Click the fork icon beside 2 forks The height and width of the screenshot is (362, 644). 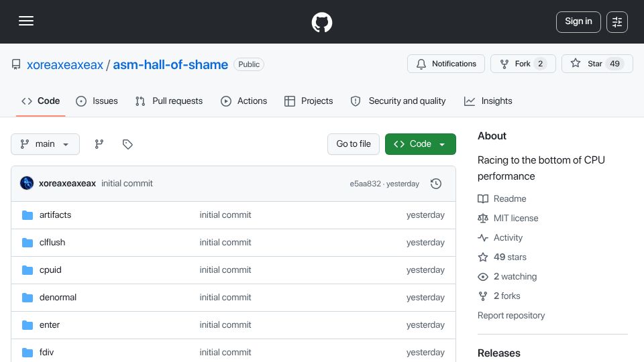pyautogui.click(x=483, y=296)
